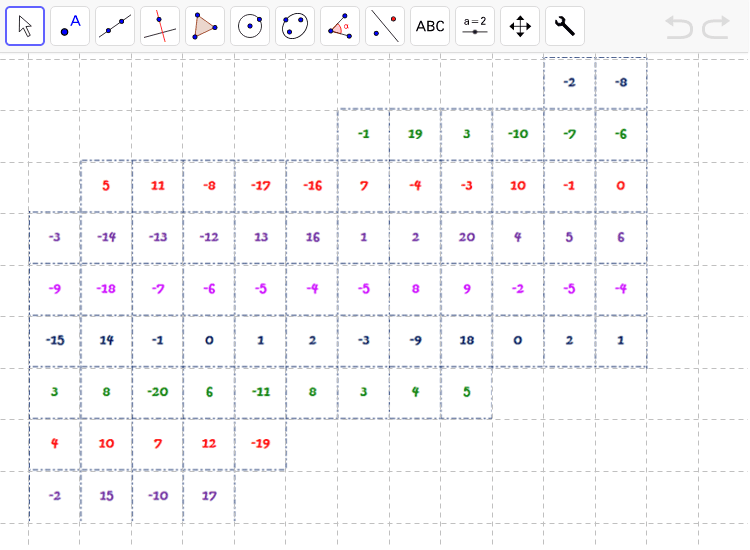Screen dimensions: 750x550
Task: Click the red 0 value
Action: [621, 186]
